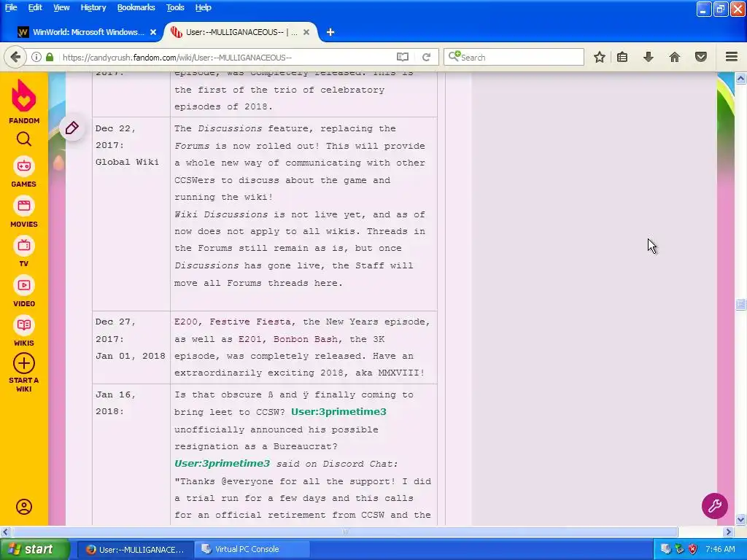
Task: Show site information icon
Action: (x=36, y=57)
